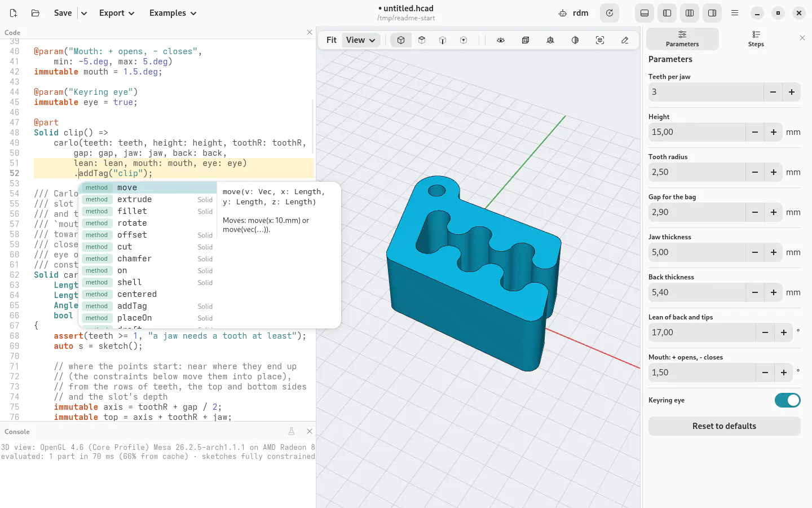Screen dimensions: 812x508
Task: Turn off the Keyring eye switch
Action: pos(788,400)
